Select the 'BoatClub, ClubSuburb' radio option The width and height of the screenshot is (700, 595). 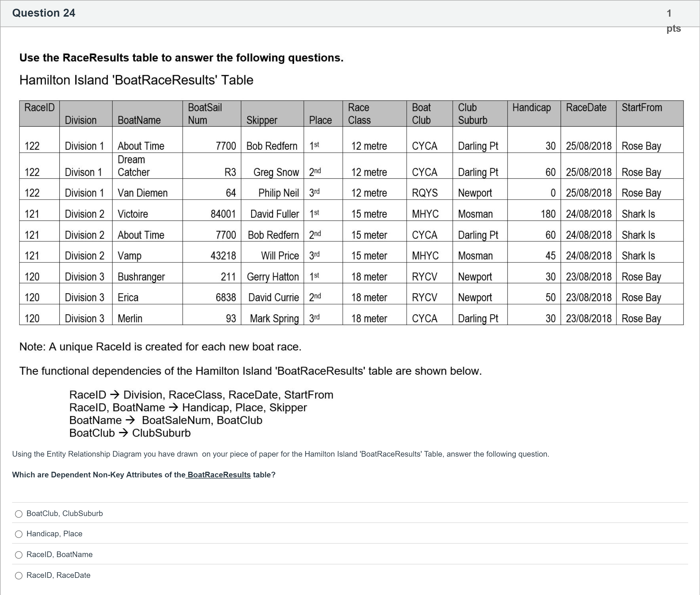19,514
